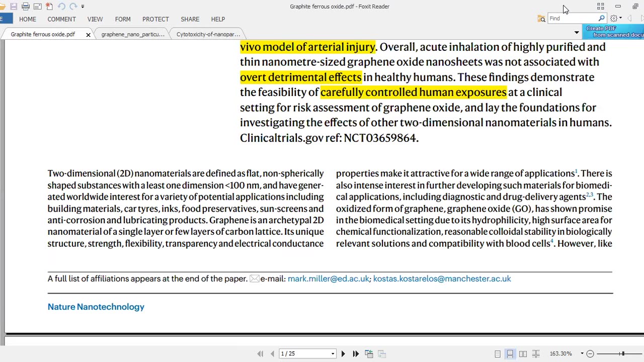Select continuous page view mode
Viewport: 644px width, 362px height.
(510, 354)
